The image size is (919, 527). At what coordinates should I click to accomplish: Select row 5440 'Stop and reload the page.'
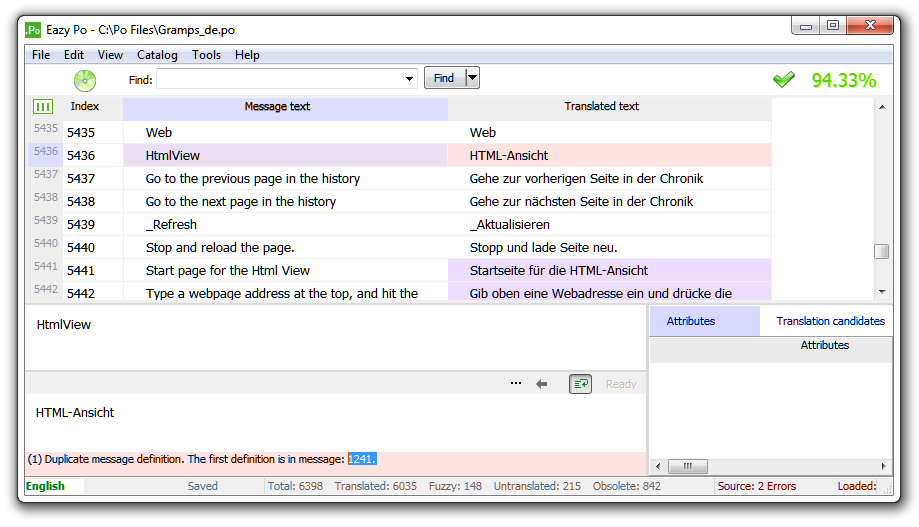(220, 247)
